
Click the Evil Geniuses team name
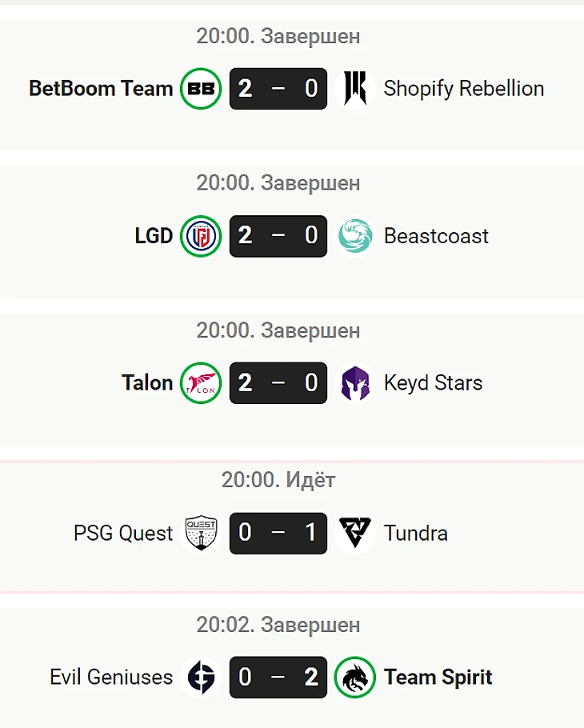pyautogui.click(x=111, y=678)
